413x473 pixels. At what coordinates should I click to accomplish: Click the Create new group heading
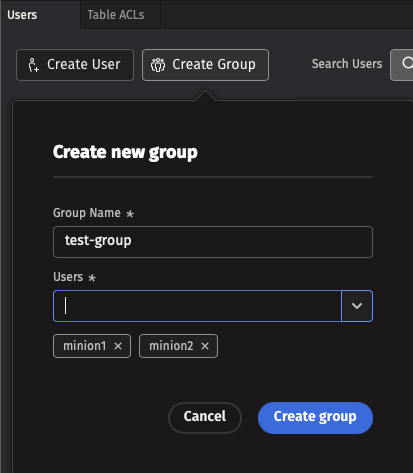125,153
